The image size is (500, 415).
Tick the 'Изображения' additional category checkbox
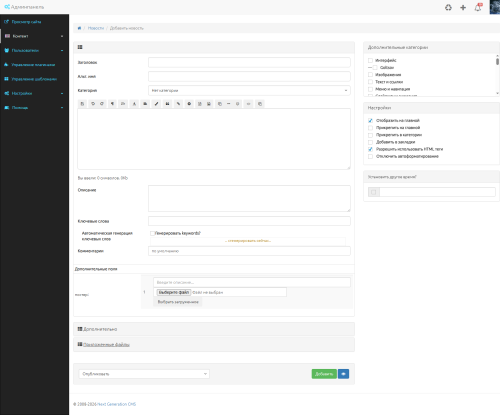click(x=370, y=75)
